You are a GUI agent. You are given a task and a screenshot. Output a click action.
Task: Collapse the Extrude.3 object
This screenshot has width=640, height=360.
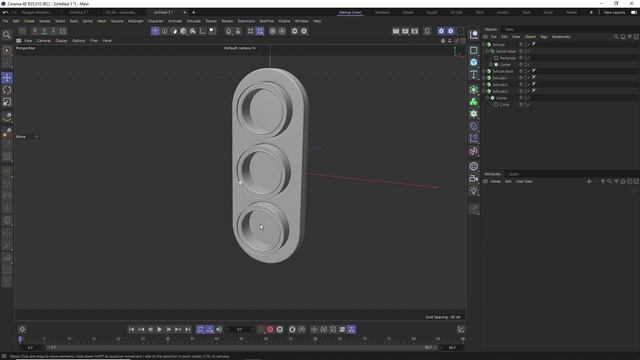[484, 91]
